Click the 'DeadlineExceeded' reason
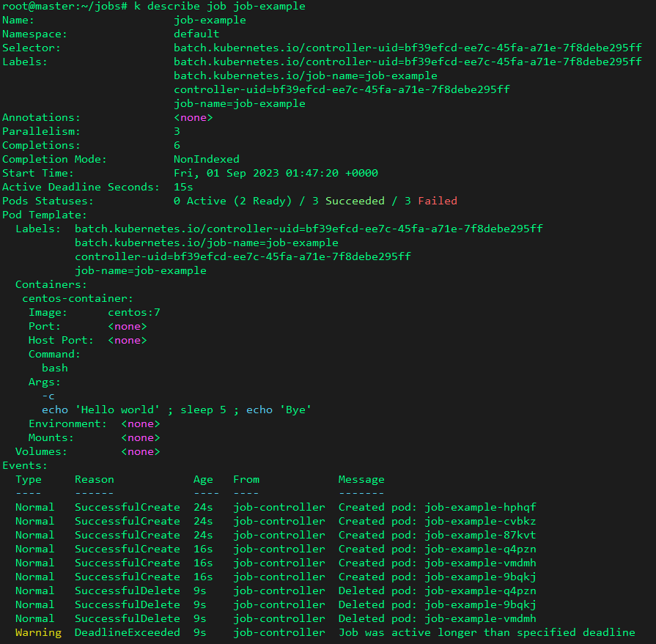 tap(128, 632)
